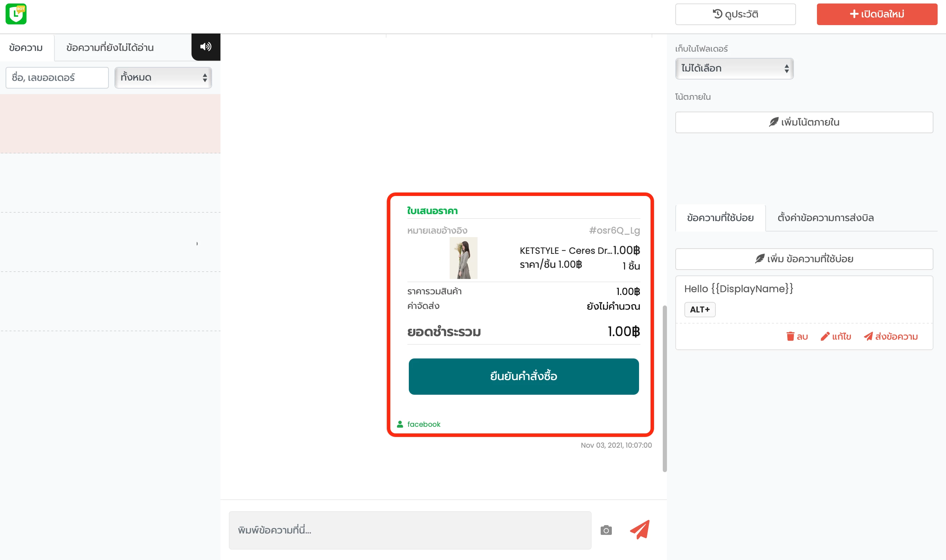Image resolution: width=946 pixels, height=560 pixels.
Task: Click ยังไม่คำนวณ shipping value
Action: coord(614,306)
